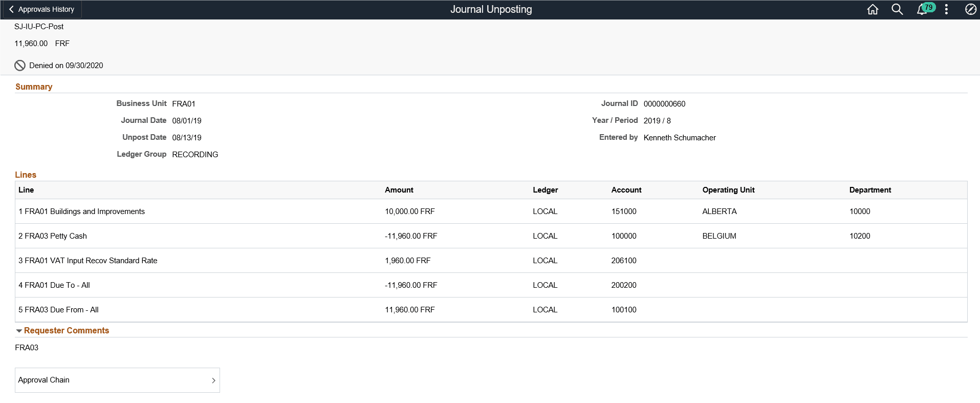Select the VAT Input Recov Standard Rate line

click(x=491, y=261)
